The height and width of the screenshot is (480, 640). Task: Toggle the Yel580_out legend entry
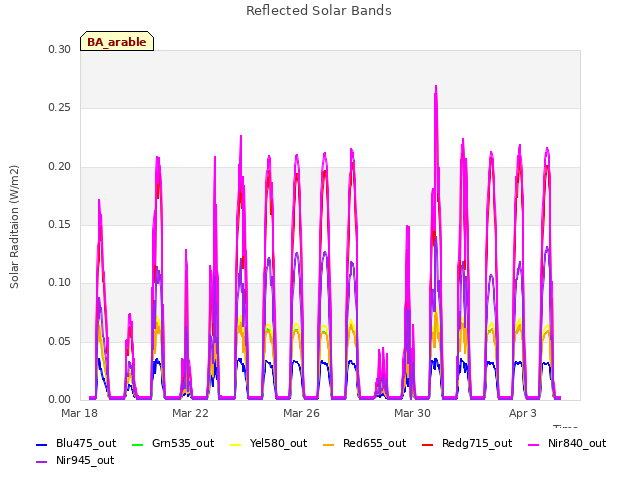point(269,443)
